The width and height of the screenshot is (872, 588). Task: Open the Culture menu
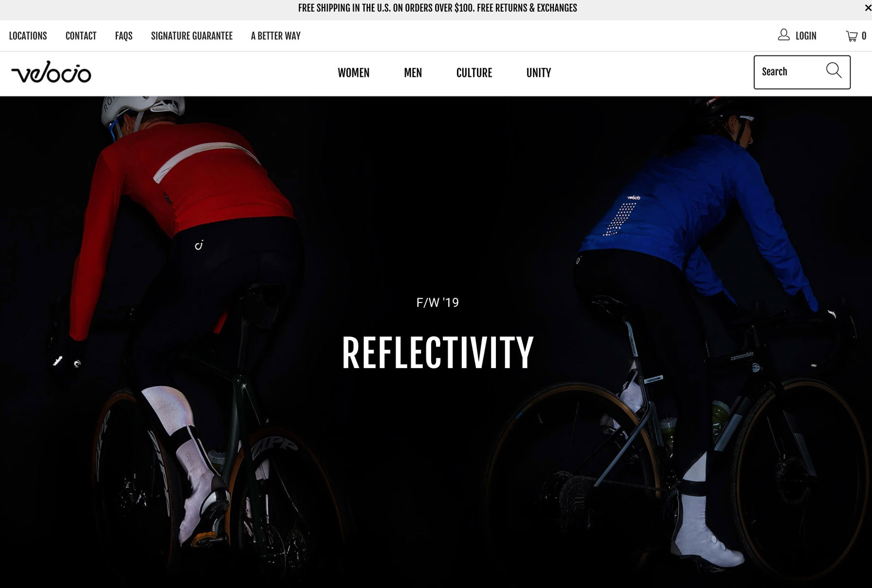click(x=474, y=72)
